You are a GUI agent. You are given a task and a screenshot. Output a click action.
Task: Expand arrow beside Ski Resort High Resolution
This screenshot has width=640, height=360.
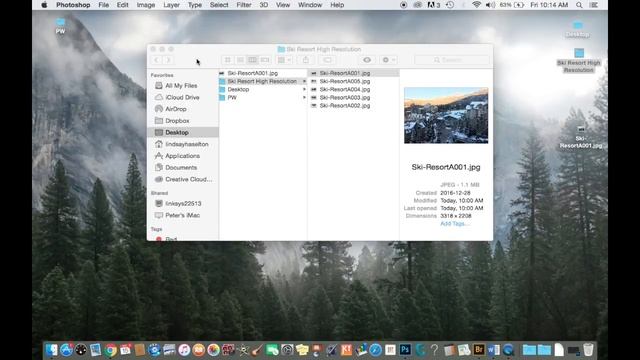click(304, 81)
